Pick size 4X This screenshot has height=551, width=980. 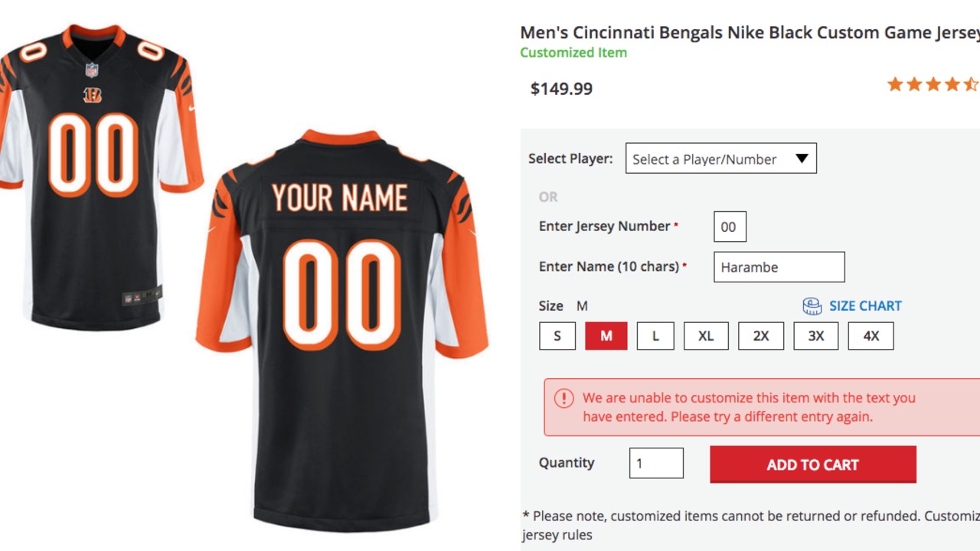tap(871, 336)
